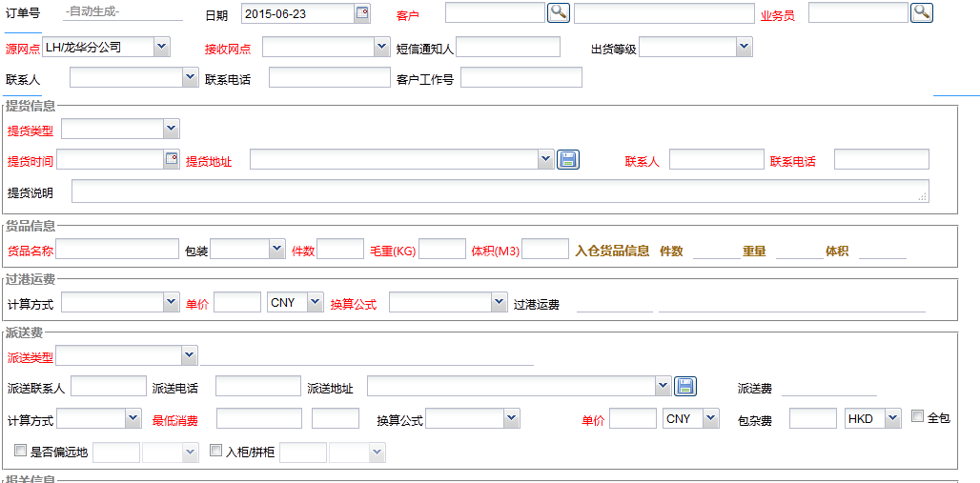Open the 派送类型 dropdown

pos(188,355)
